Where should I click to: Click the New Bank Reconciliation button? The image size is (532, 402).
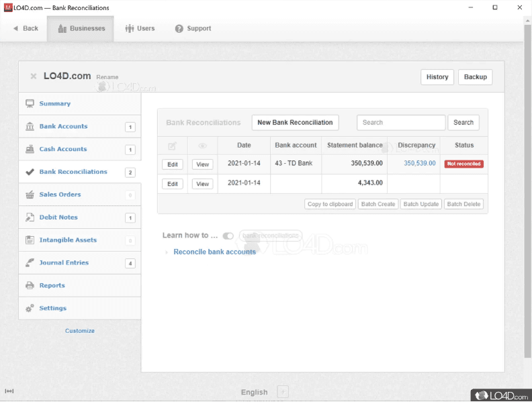point(295,122)
